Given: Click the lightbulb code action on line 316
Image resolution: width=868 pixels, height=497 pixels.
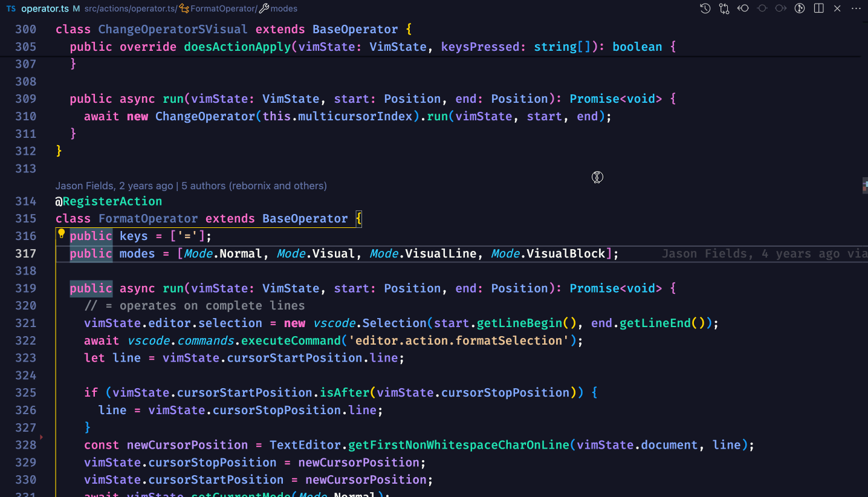Looking at the screenshot, I should click(61, 233).
